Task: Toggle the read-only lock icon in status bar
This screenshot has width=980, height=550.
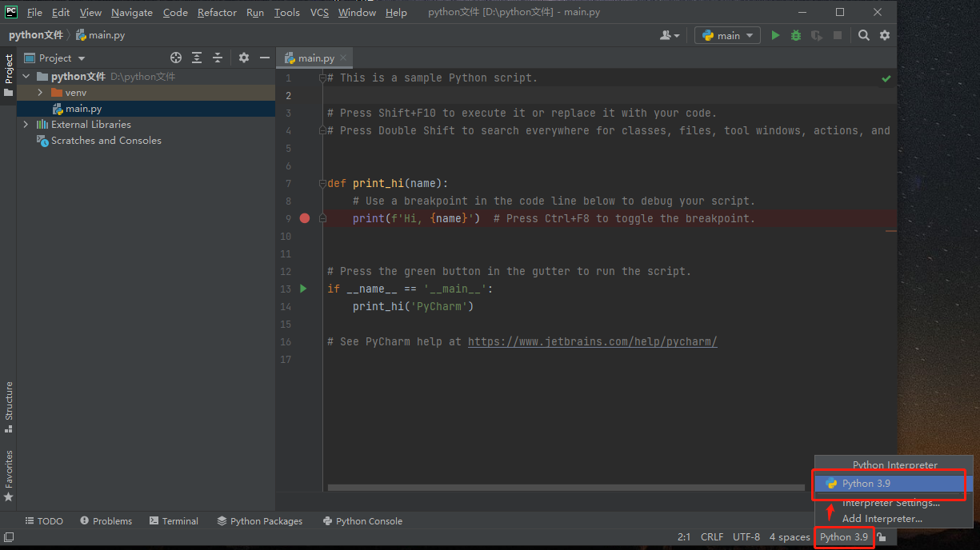Action: point(881,537)
